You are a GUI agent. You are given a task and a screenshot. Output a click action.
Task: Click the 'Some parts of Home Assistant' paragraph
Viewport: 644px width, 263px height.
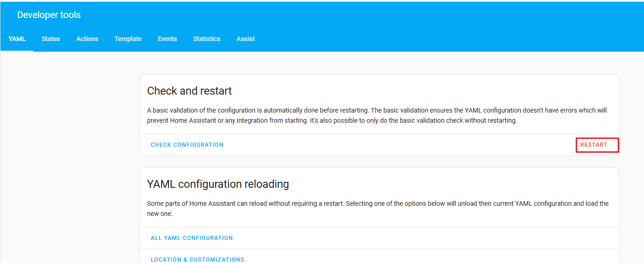pyautogui.click(x=378, y=209)
